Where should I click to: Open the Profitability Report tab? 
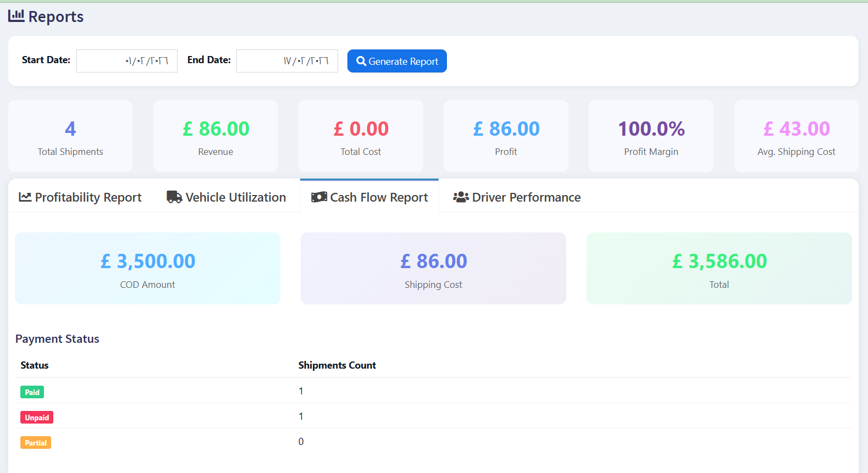click(80, 197)
